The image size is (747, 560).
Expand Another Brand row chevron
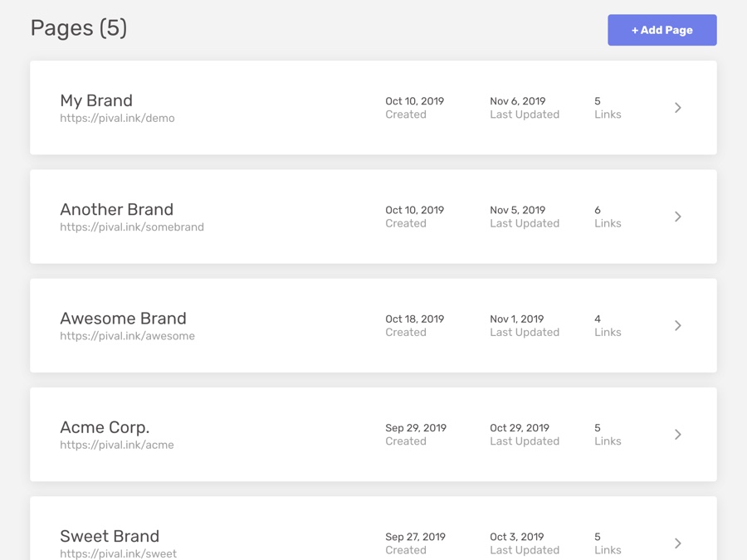tap(677, 217)
